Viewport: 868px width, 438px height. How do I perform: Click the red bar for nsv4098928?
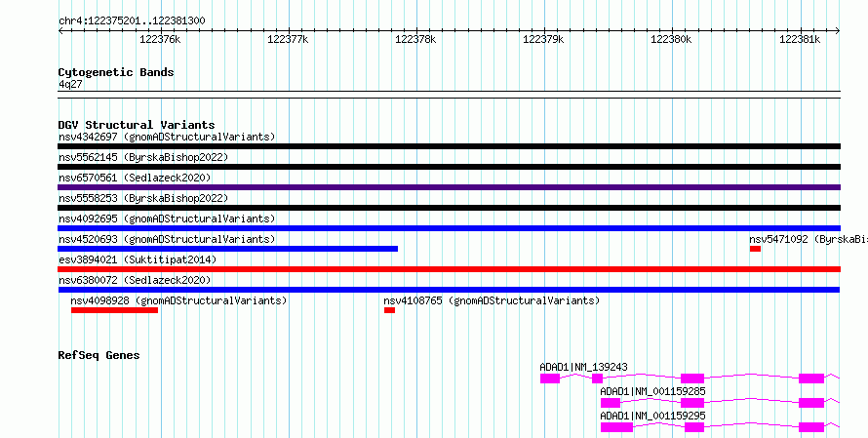point(114,310)
